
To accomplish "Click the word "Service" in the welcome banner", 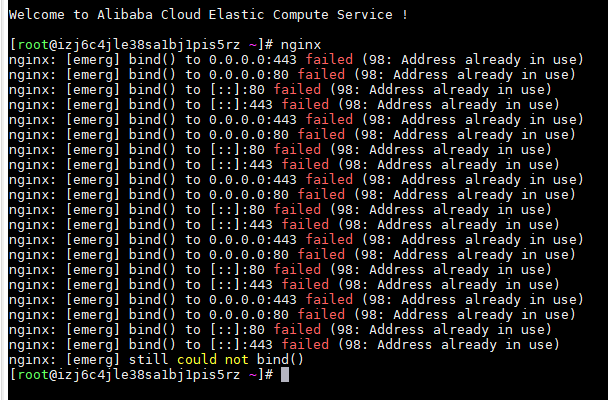I will point(364,15).
